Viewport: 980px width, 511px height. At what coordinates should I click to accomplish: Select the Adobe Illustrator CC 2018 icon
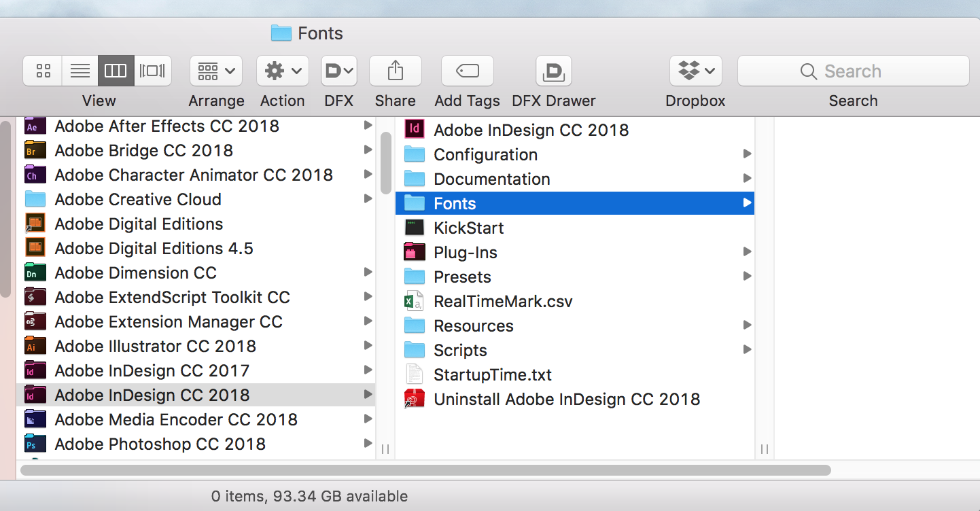point(35,347)
